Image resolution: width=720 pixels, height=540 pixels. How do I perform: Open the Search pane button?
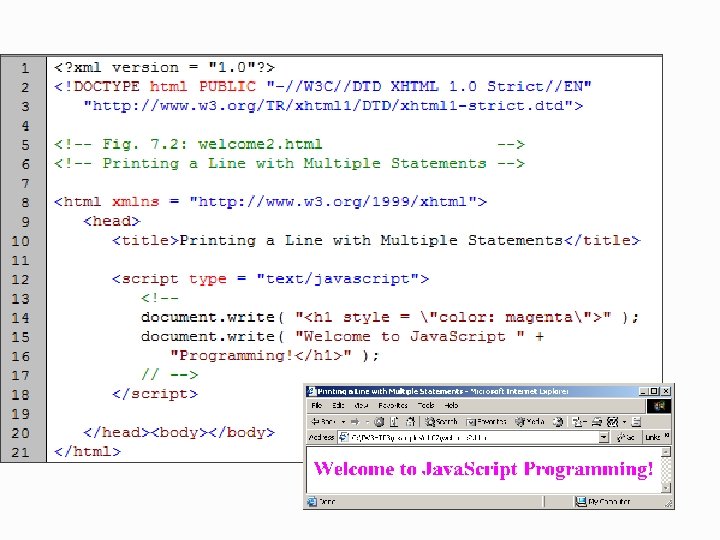[x=441, y=422]
